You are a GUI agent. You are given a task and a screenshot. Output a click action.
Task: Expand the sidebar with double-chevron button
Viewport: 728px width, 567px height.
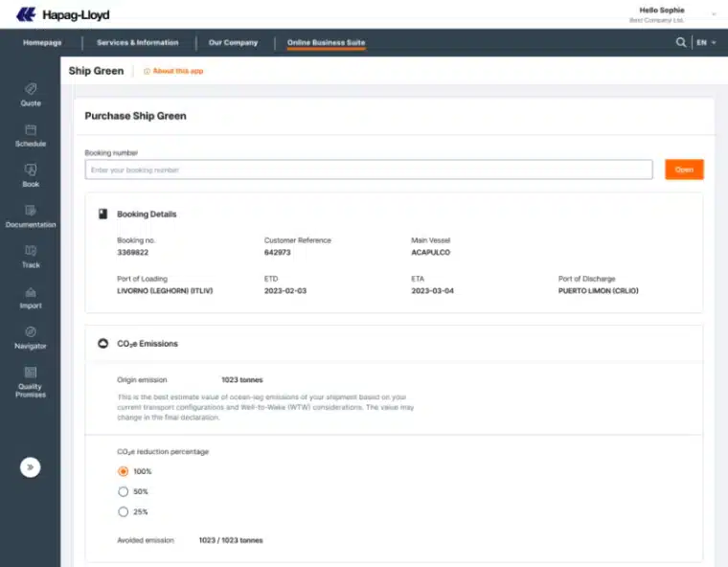pyautogui.click(x=31, y=467)
